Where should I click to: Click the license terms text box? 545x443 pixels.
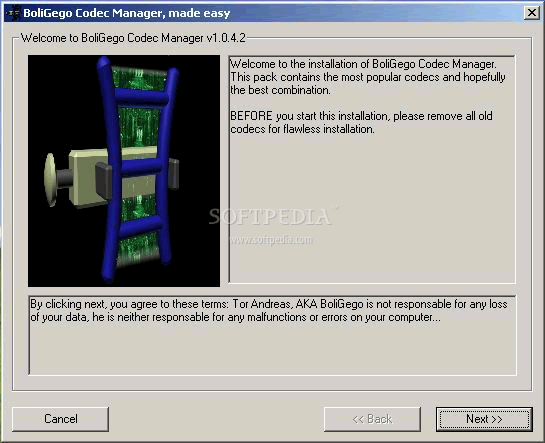click(272, 335)
